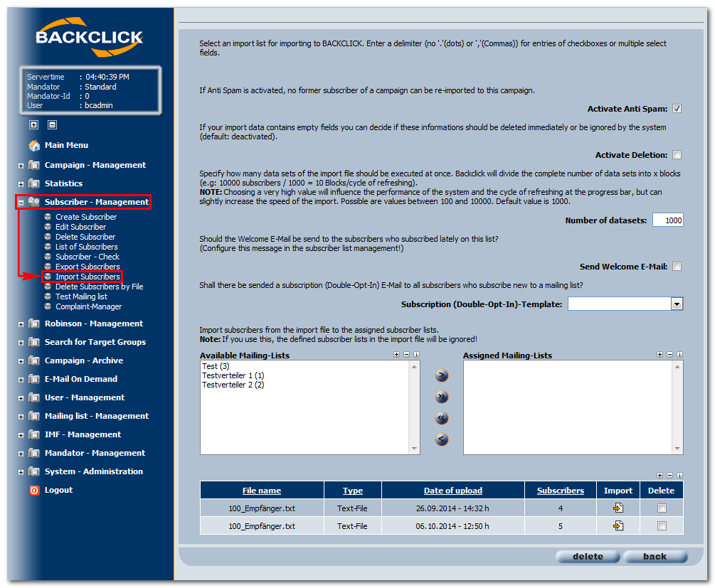Expand Mailing list - Management tree node
The width and height of the screenshot is (715, 588).
click(x=21, y=417)
